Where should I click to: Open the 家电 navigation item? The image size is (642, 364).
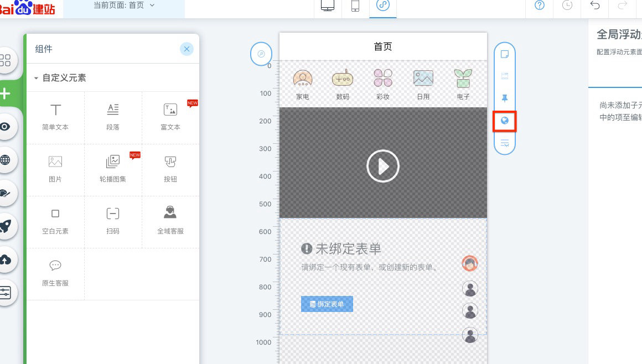point(303,84)
